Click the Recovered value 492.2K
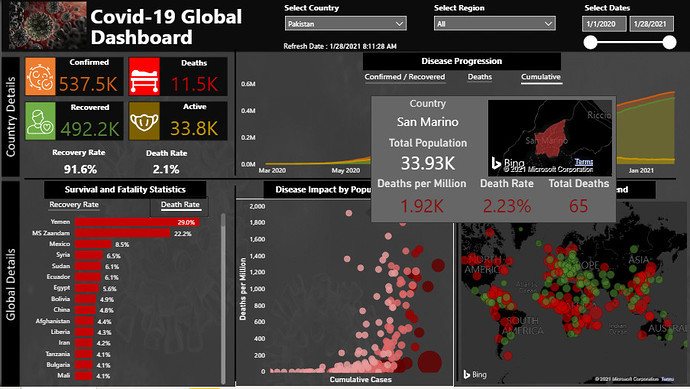Viewport: 690px width, 389px height. click(90, 129)
